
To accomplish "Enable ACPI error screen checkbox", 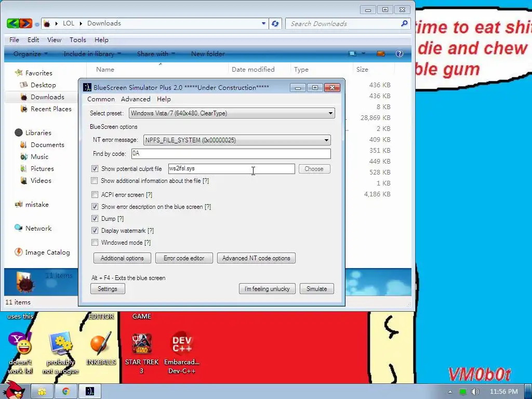I will coord(95,195).
